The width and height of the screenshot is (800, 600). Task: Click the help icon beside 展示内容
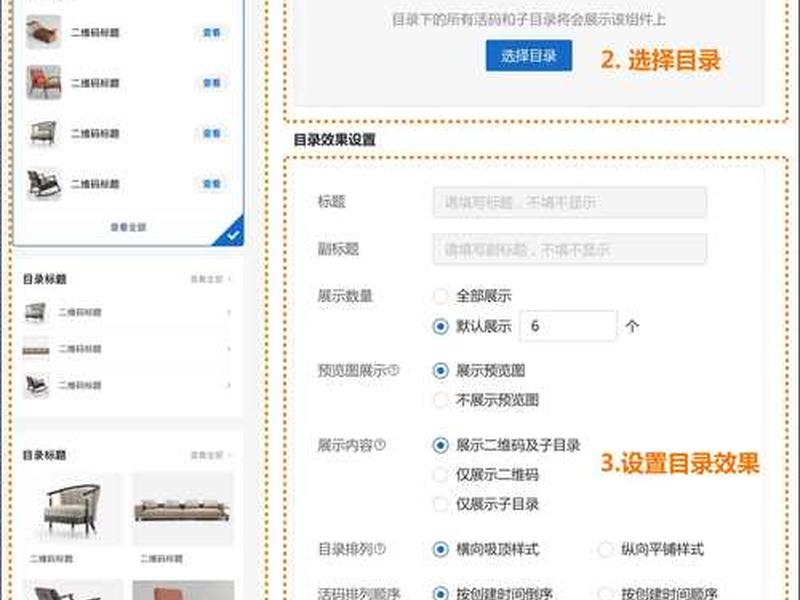pyautogui.click(x=380, y=445)
